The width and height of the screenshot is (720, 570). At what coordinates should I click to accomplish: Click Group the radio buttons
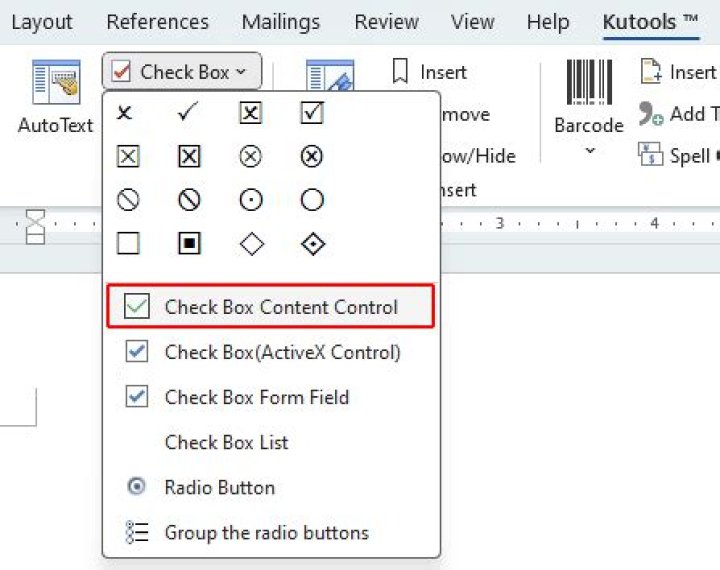266,532
